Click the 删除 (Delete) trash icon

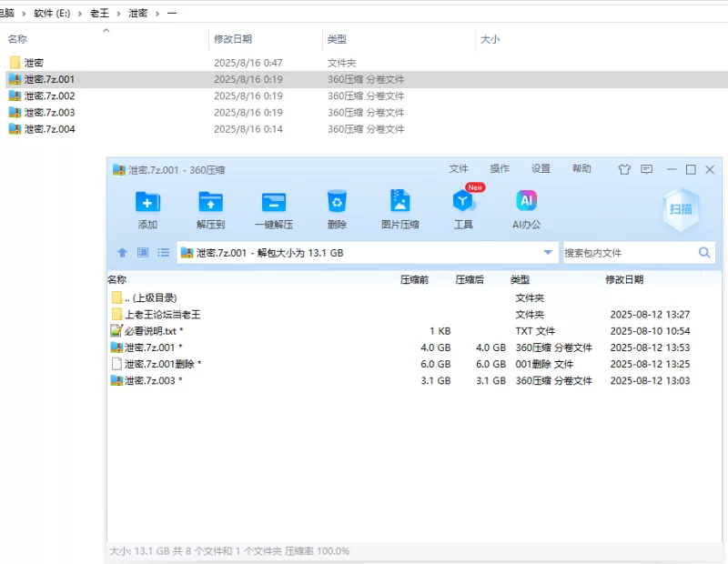click(x=337, y=201)
